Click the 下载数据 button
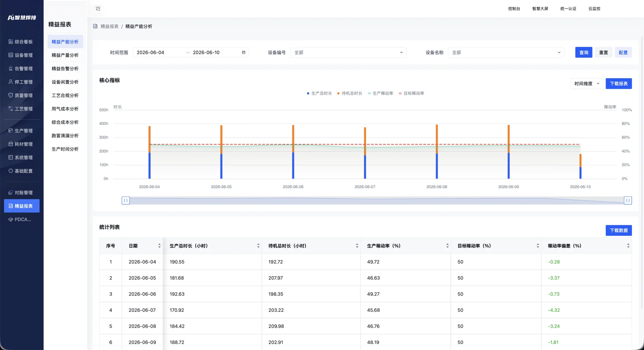Viewport: 644px width, 350px height. (619, 231)
